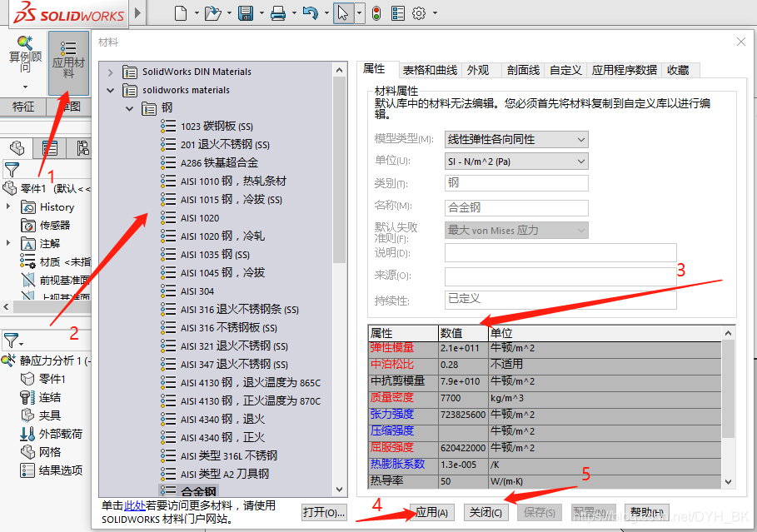Click the Save toolbar icon
This screenshot has width=757, height=532.
pos(245,13)
